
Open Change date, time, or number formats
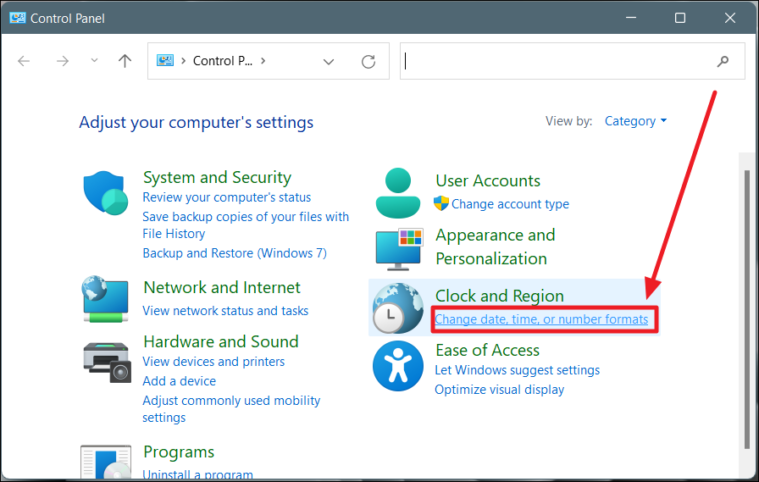point(541,319)
